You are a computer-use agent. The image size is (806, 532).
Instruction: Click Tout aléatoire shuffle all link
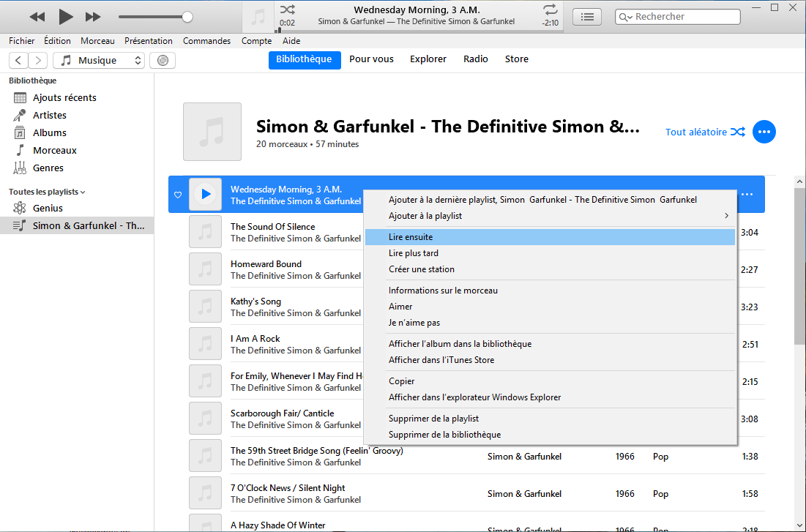pyautogui.click(x=705, y=132)
